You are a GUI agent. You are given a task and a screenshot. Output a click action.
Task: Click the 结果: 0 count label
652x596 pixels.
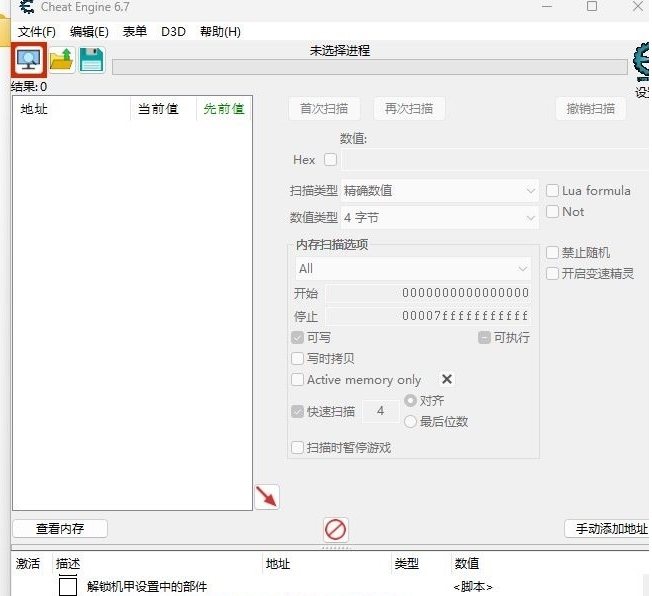click(x=29, y=87)
